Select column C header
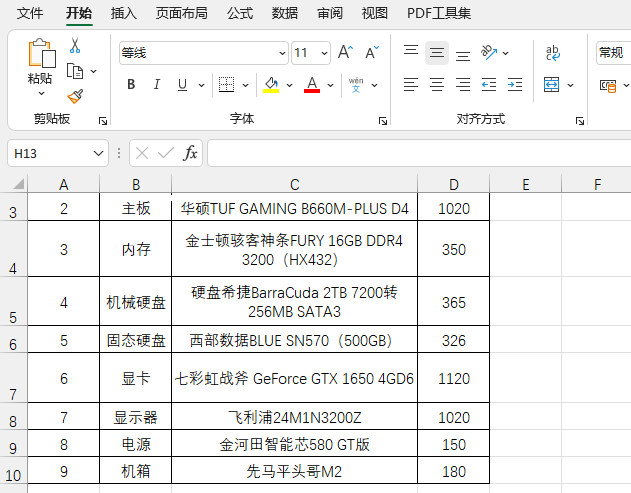Image resolution: width=631 pixels, height=493 pixels. point(295,184)
